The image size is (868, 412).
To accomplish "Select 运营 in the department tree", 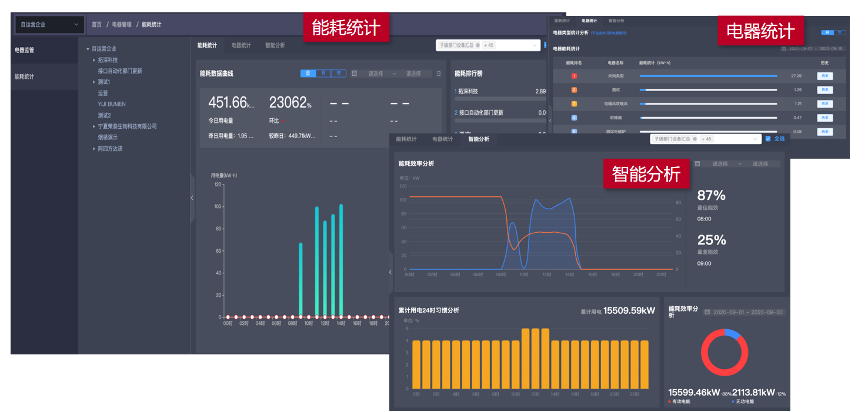I will coord(103,93).
